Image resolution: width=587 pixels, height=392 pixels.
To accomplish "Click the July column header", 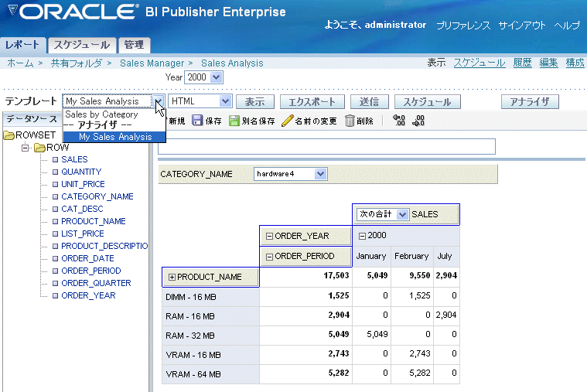I will pyautogui.click(x=445, y=256).
